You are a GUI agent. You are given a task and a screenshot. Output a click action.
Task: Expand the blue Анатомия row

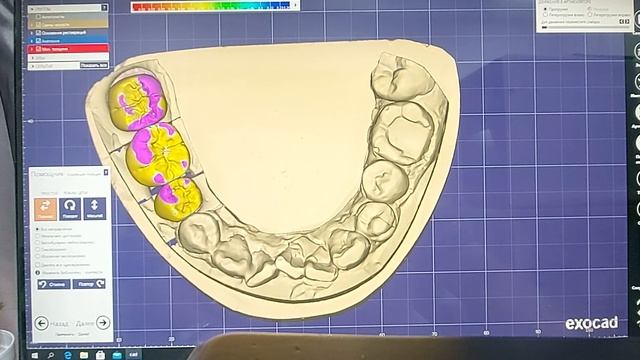pyautogui.click(x=32, y=41)
